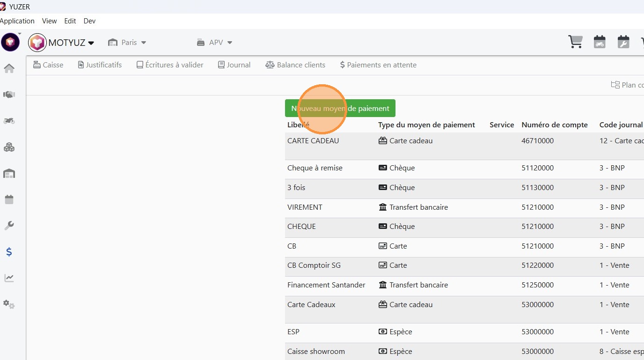The width and height of the screenshot is (644, 360).
Task: Open the motorcycle calendar in the top bar
Action: [600, 42]
